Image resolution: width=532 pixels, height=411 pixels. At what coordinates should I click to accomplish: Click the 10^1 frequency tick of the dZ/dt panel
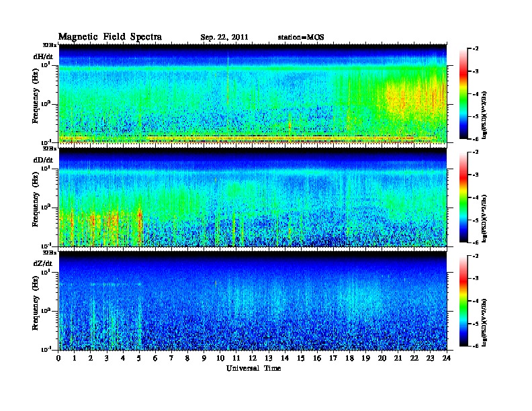[x=46, y=272]
